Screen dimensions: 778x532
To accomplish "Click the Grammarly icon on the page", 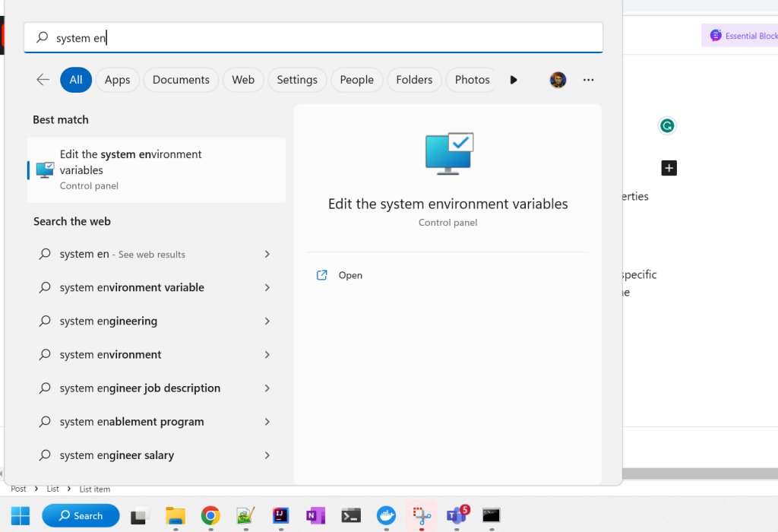I will [666, 125].
